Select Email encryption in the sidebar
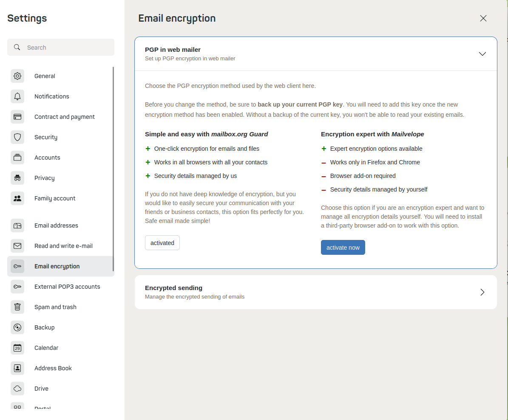The height and width of the screenshot is (420, 508). (x=57, y=266)
